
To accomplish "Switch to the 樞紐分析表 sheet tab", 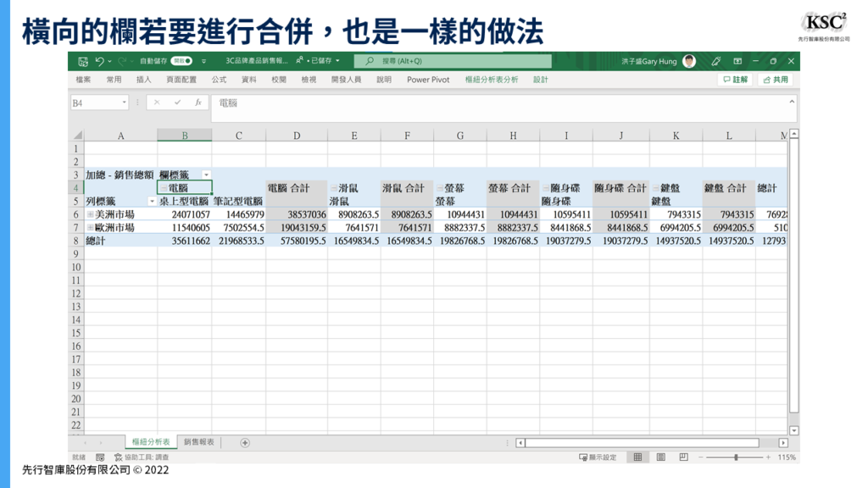I will point(151,442).
